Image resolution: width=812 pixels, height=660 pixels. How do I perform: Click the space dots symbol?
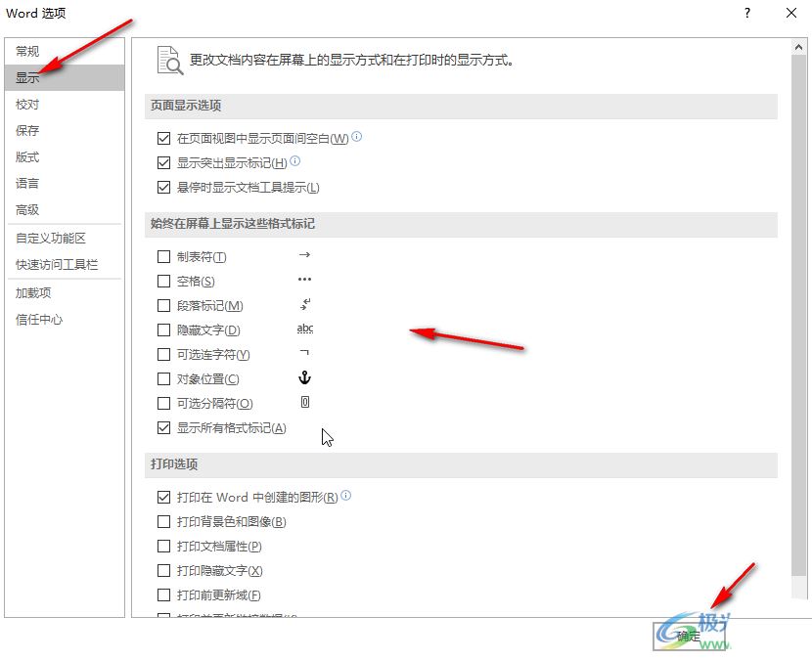[304, 280]
